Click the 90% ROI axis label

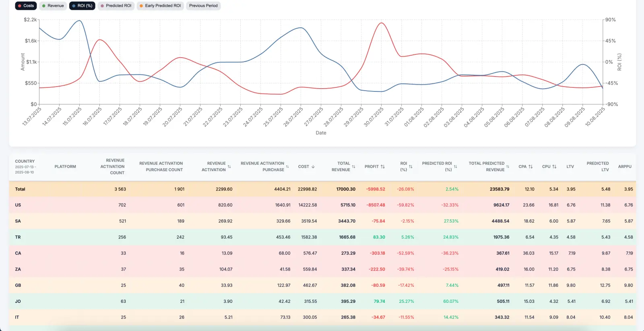[x=611, y=20]
